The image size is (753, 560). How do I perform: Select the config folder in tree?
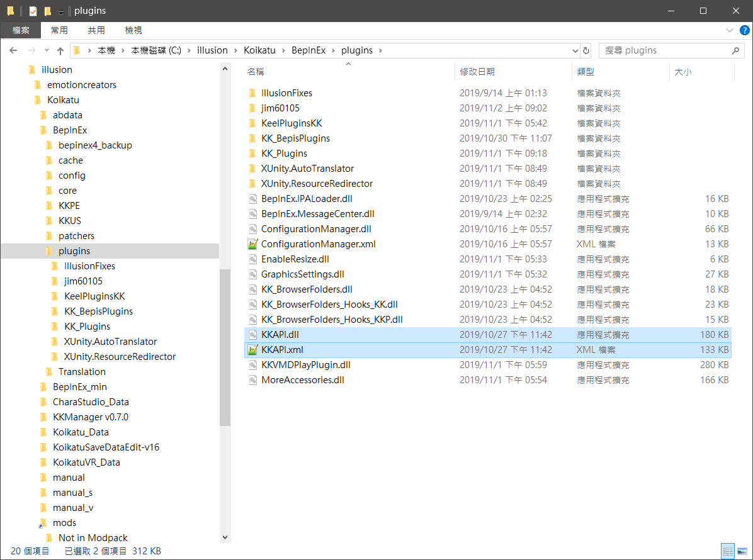click(x=72, y=176)
